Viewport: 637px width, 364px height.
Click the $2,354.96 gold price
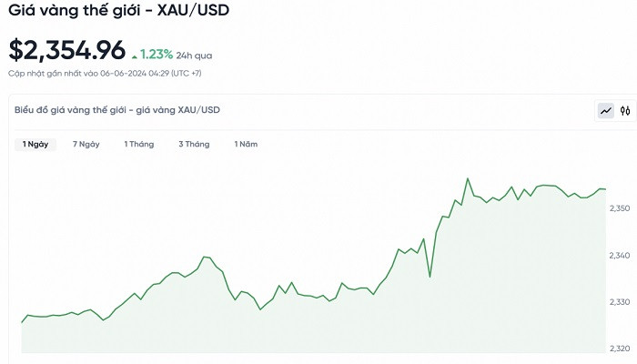pyautogui.click(x=66, y=51)
